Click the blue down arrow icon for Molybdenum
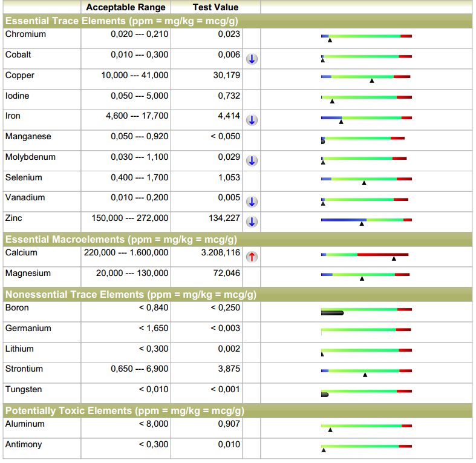476x463 pixels. tap(252, 160)
